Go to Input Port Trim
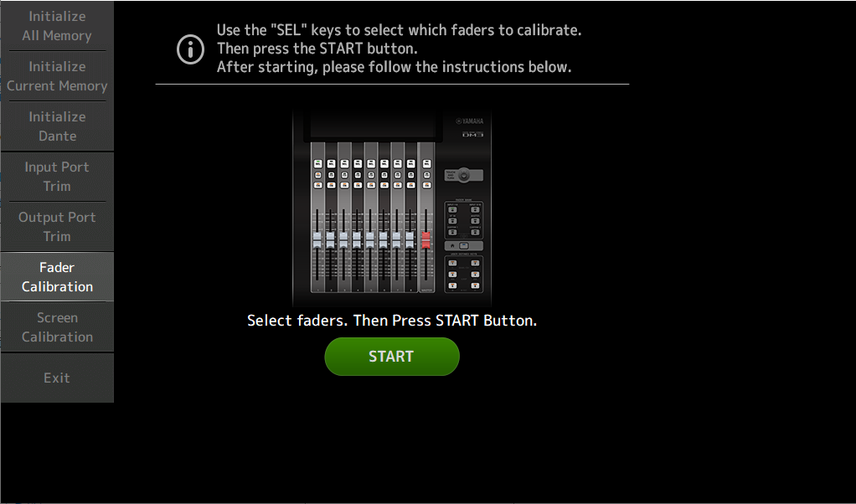 (57, 176)
